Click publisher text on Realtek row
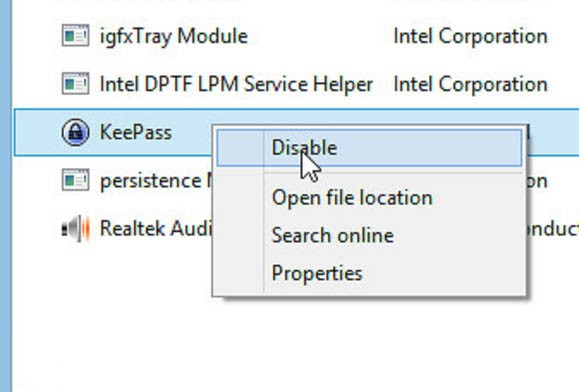This screenshot has height=392, width=579. 552,229
